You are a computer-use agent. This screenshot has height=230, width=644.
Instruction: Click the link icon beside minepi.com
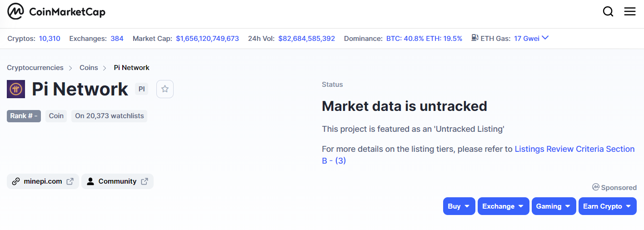[x=16, y=181]
